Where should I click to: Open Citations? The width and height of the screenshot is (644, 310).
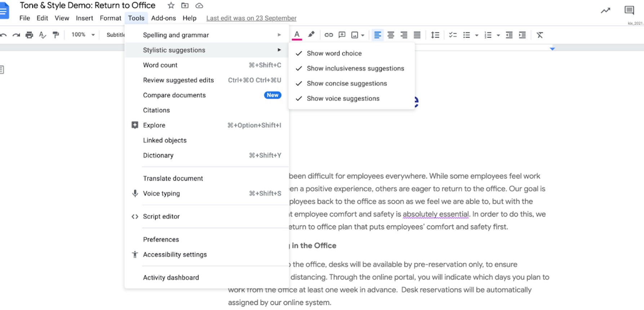(206, 110)
